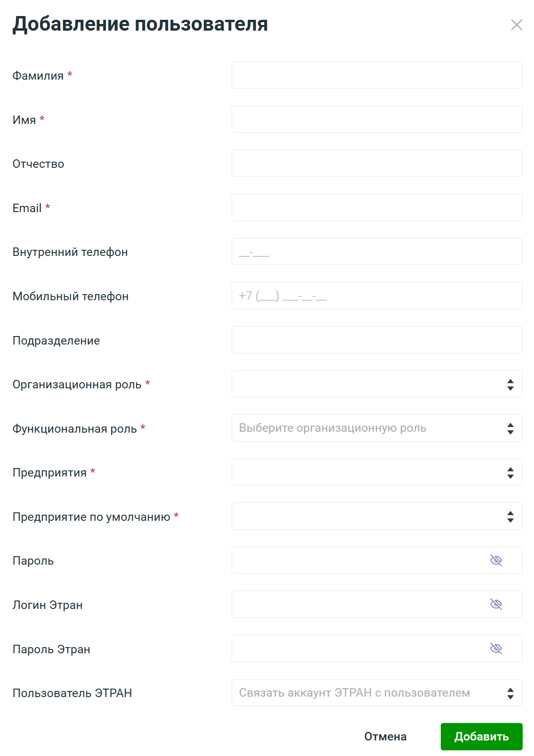The height and width of the screenshot is (756, 534).
Task: Expand Предприятие по умолчанию dropdown
Action: tap(377, 516)
